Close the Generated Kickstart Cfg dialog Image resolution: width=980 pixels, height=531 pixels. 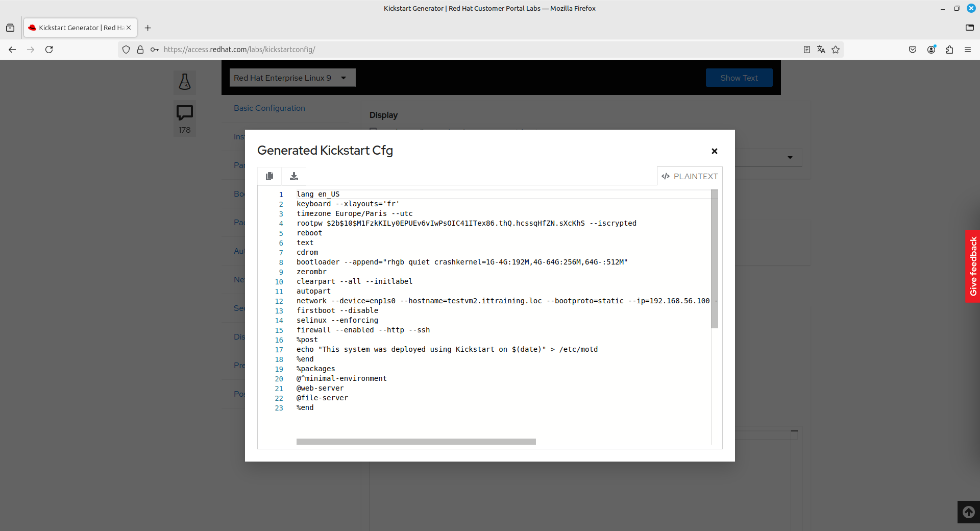click(x=715, y=151)
